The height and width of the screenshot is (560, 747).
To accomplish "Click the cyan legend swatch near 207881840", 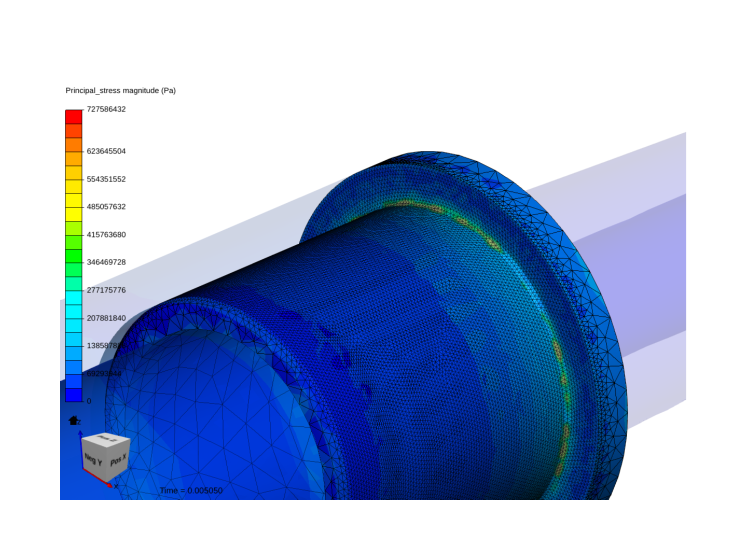I will click(74, 312).
